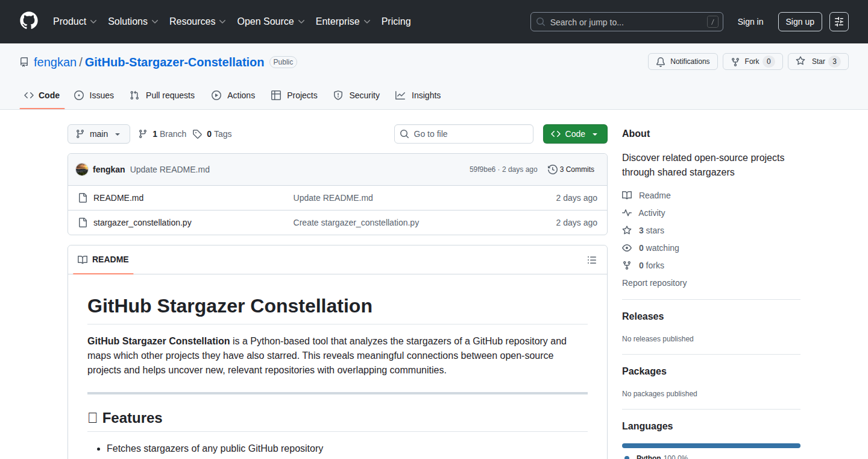868x459 pixels.
Task: Click the README.md file icon
Action: (83, 198)
